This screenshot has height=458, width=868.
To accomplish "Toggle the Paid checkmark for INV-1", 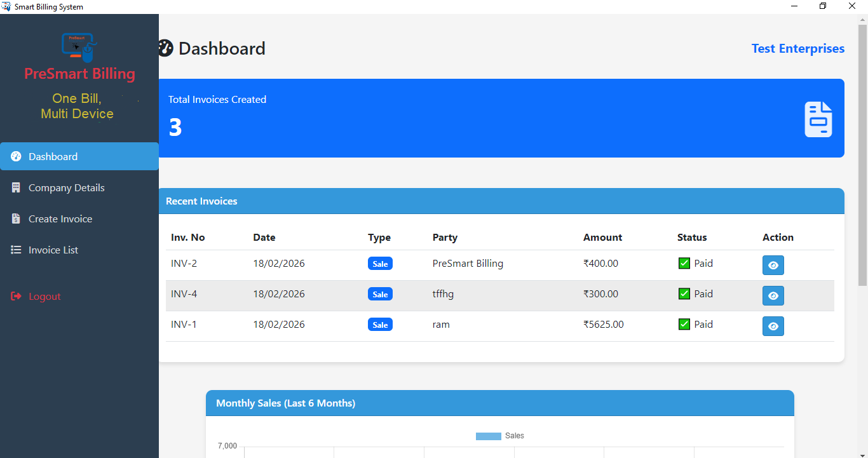I will pyautogui.click(x=684, y=324).
